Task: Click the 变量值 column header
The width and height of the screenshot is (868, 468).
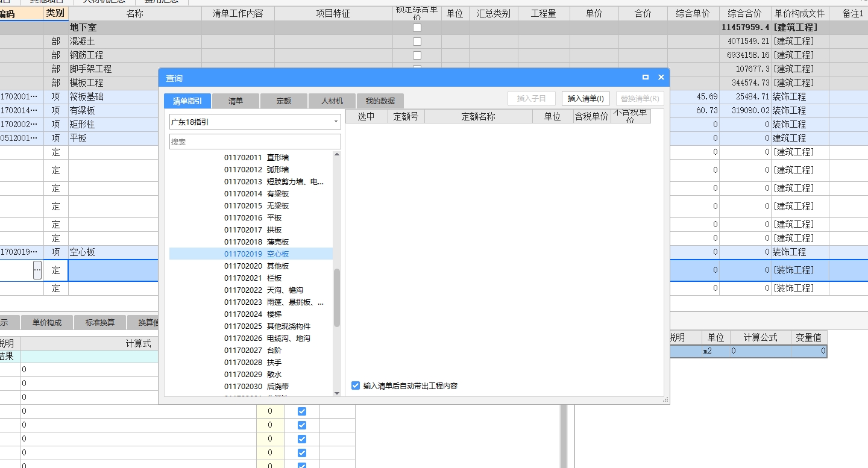Action: click(808, 337)
